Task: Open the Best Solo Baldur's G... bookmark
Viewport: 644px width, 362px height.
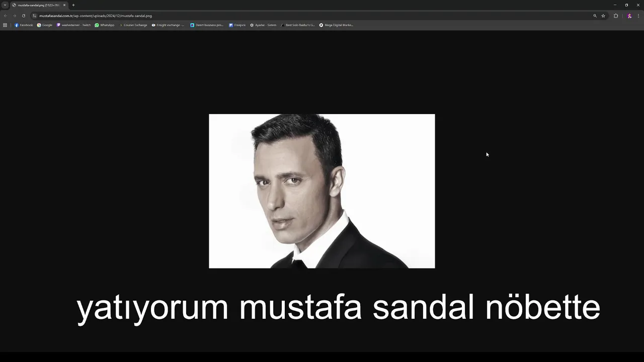Action: click(298, 25)
